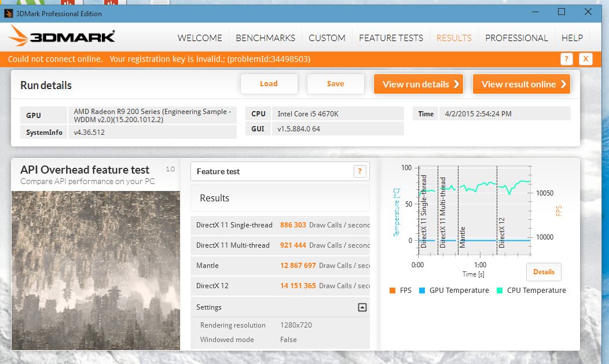Select the DirectX 12 result row

click(x=280, y=286)
